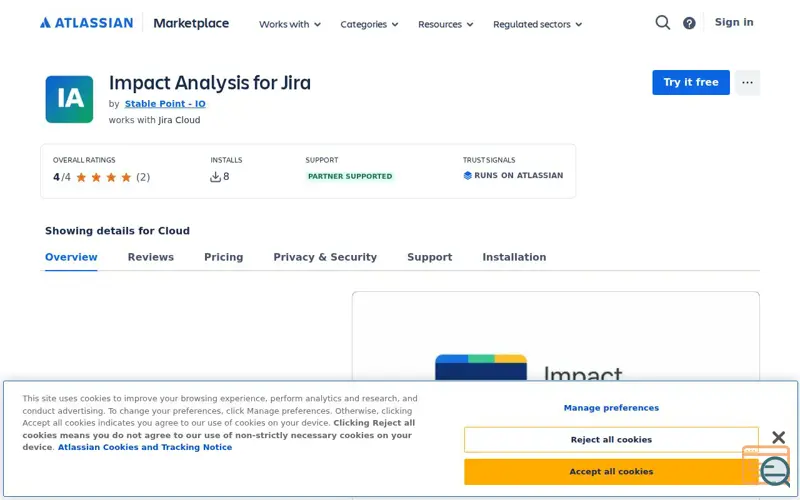
Task: Open the Privacy & Security tab
Action: (x=325, y=257)
